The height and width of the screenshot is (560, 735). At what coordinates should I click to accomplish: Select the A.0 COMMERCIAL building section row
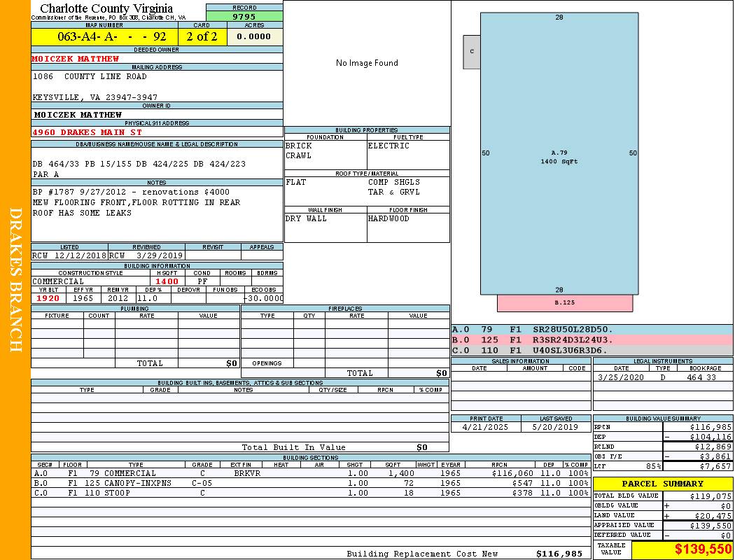pyautogui.click(x=311, y=473)
